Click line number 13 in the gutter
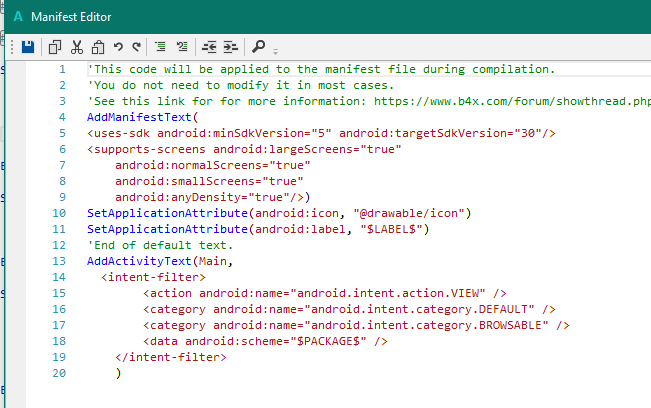651x408 pixels. point(59,261)
